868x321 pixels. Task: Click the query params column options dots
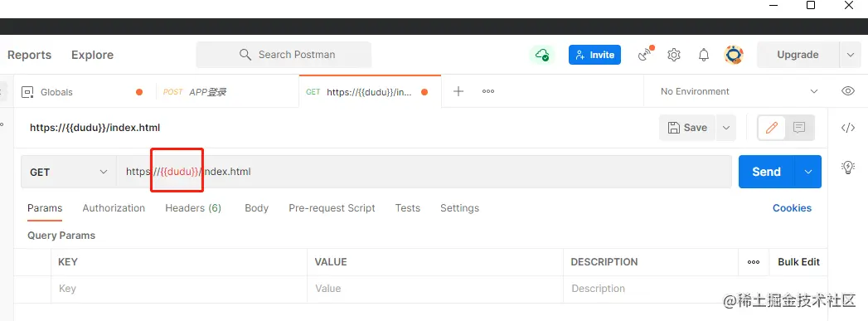pyautogui.click(x=754, y=262)
